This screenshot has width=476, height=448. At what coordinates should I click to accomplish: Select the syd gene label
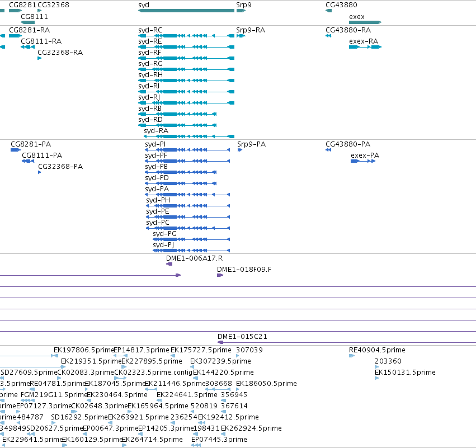point(144,5)
